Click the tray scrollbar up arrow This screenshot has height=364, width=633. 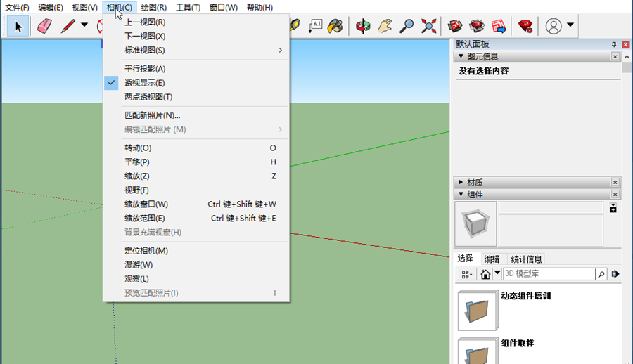(x=627, y=57)
